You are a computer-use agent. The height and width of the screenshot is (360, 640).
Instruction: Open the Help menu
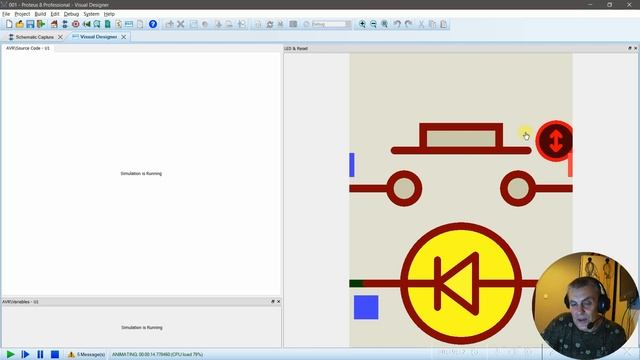109,14
